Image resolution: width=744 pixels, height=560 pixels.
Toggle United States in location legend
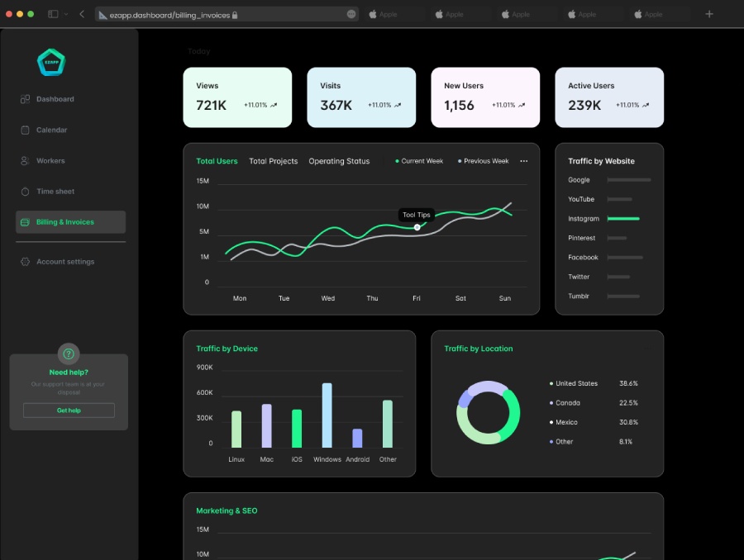pyautogui.click(x=575, y=383)
